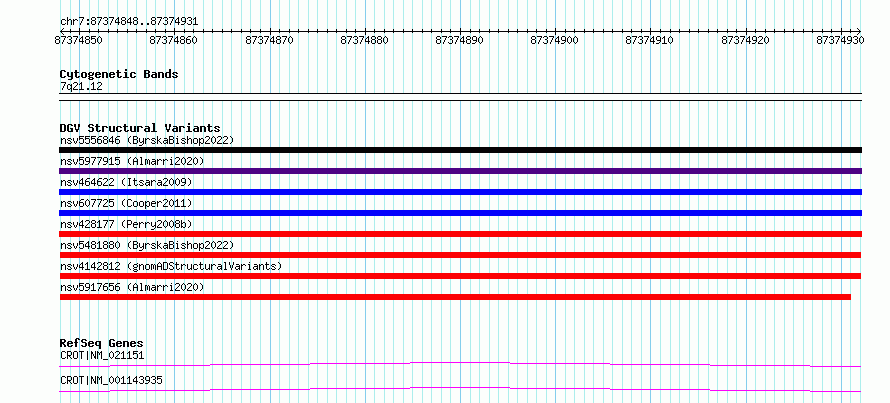Image resolution: width=890 pixels, height=403 pixels.
Task: Click the magenta CROT|NM_021151 gene line
Action: 460,364
